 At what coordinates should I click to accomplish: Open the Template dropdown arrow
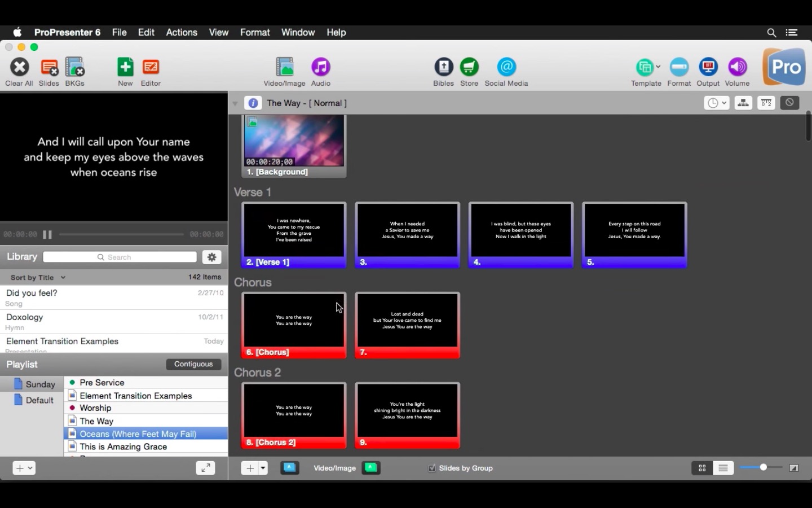[x=658, y=67]
